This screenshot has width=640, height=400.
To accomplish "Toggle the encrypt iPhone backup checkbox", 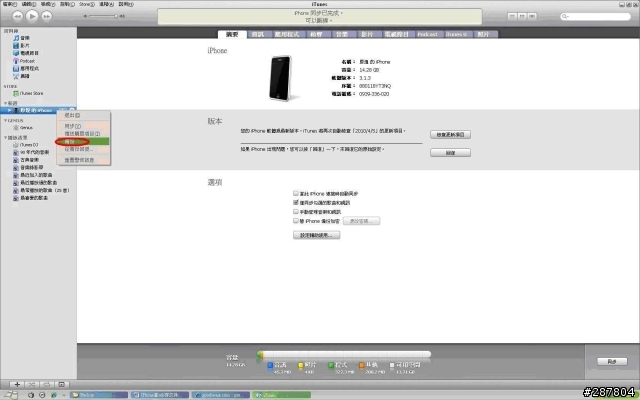I will (x=296, y=221).
